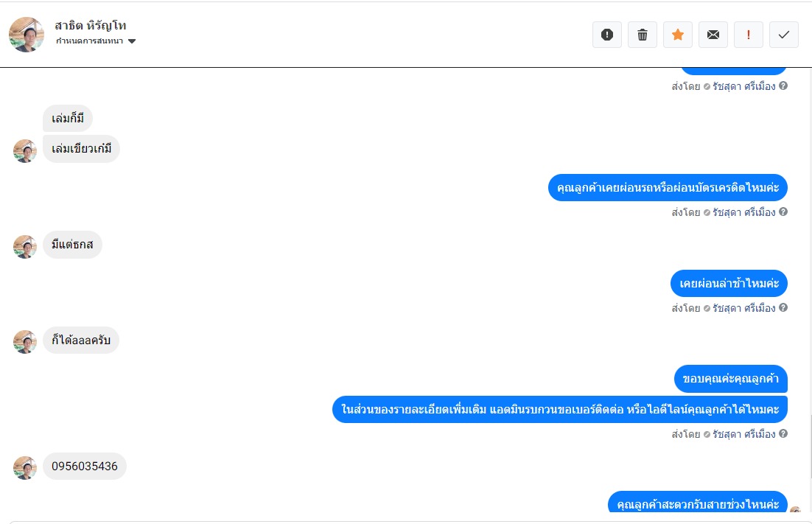Expand the กำหนดการสนทนา dropdown arrow
The height and width of the screenshot is (524, 812).
click(132, 41)
